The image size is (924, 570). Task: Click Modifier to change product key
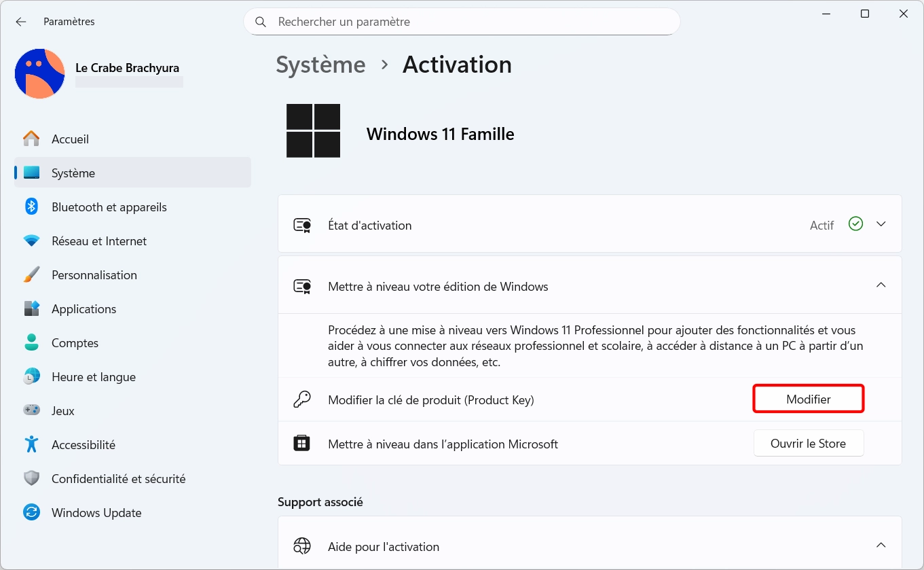pos(808,399)
